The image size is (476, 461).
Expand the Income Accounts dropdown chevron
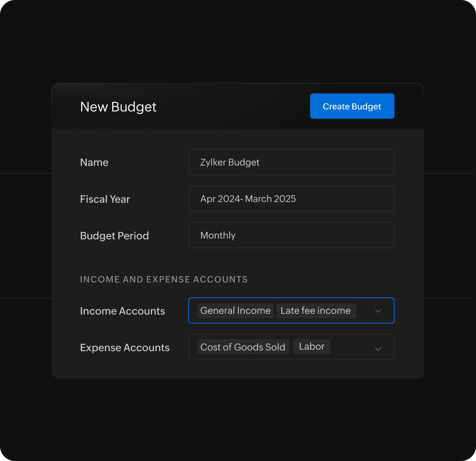coord(378,311)
